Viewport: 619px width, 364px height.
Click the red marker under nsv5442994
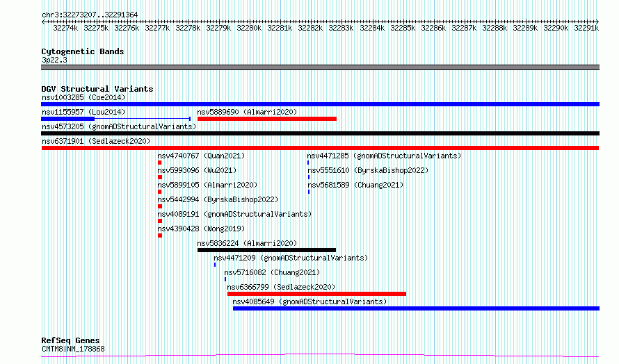click(x=160, y=206)
